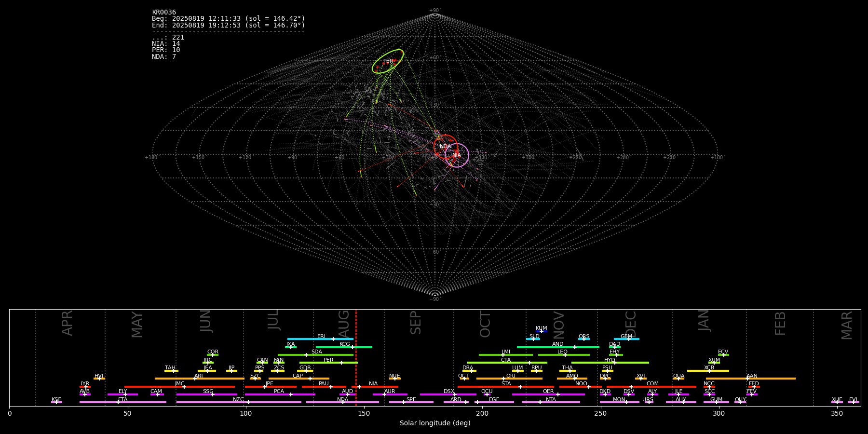The height and width of the screenshot is (434, 868).
Task: Click the APR month label
Action: point(67,323)
